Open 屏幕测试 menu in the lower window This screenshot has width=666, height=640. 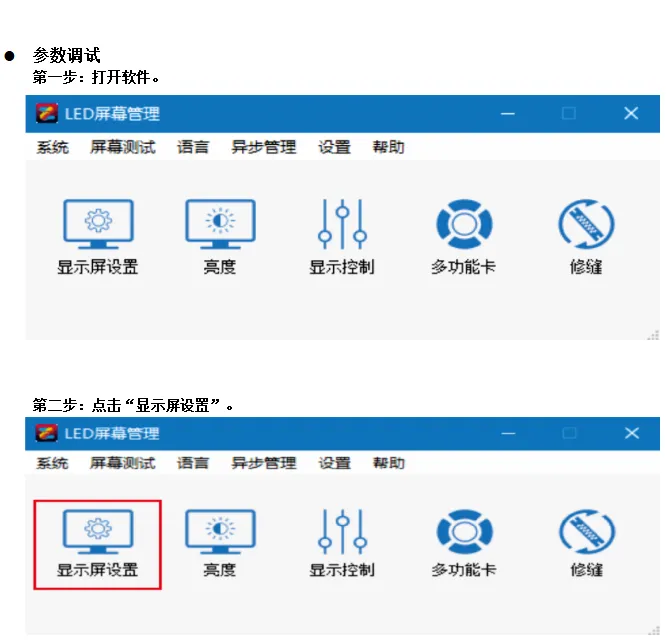[x=123, y=462]
